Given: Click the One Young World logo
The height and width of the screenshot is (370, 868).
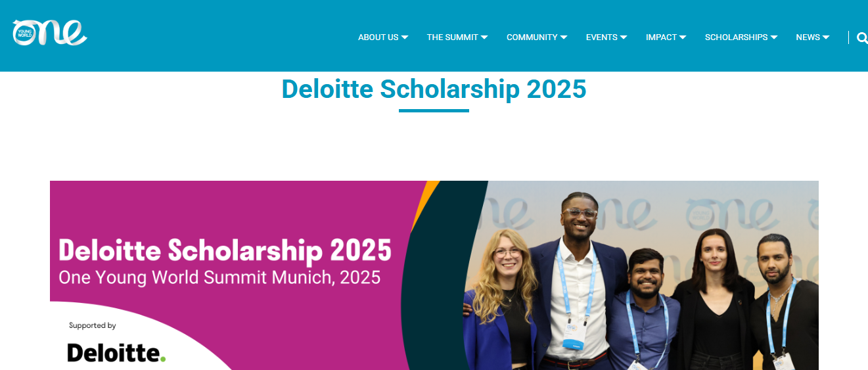Looking at the screenshot, I should click(49, 33).
